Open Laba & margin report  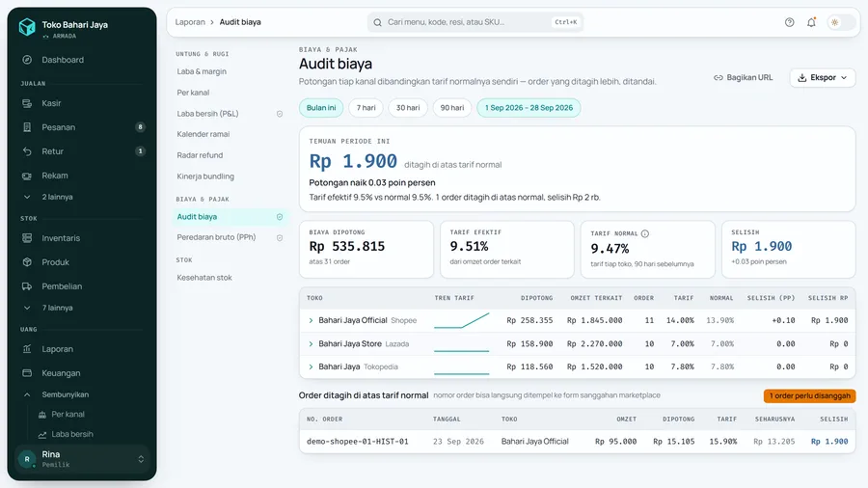pyautogui.click(x=202, y=72)
